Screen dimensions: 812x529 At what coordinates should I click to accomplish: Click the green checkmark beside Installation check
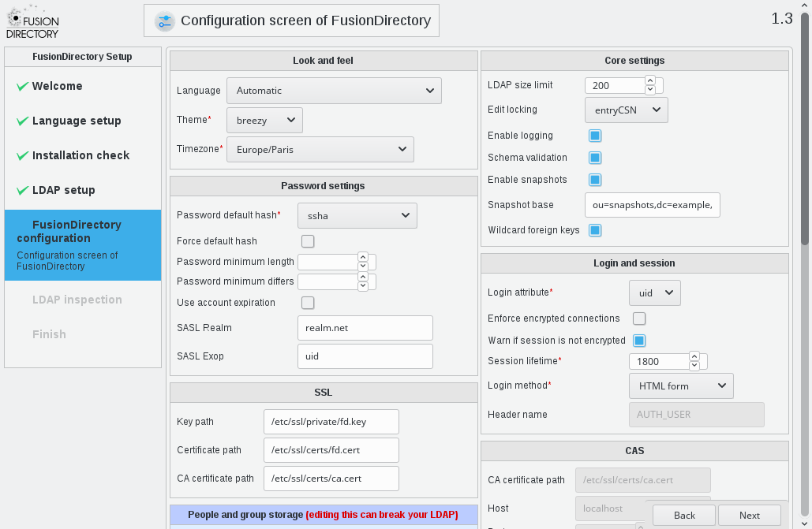pyautogui.click(x=22, y=156)
